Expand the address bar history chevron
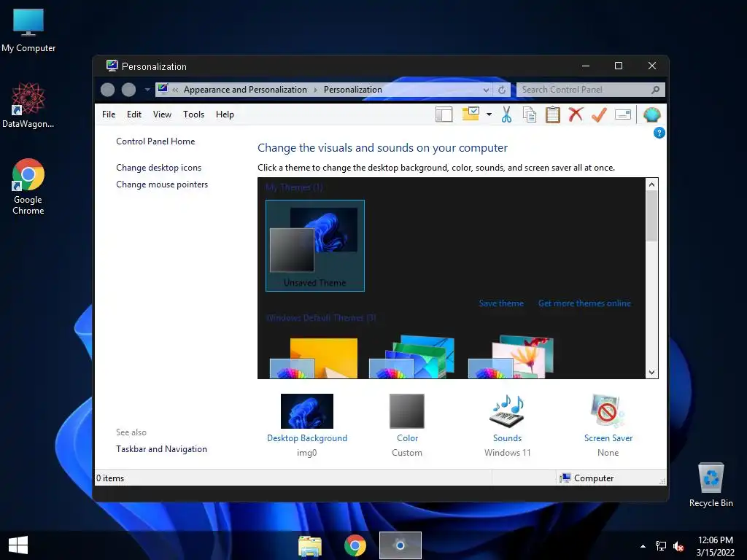The width and height of the screenshot is (747, 560). (486, 90)
